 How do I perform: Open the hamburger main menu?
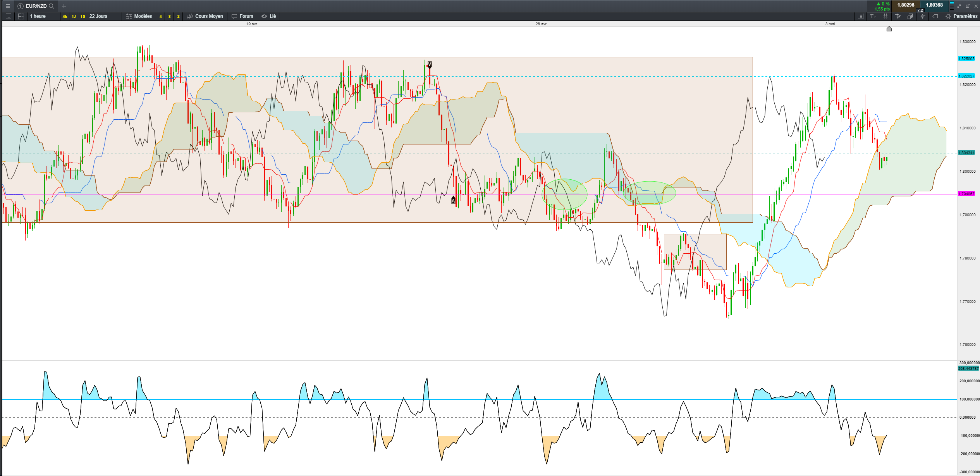(x=8, y=6)
